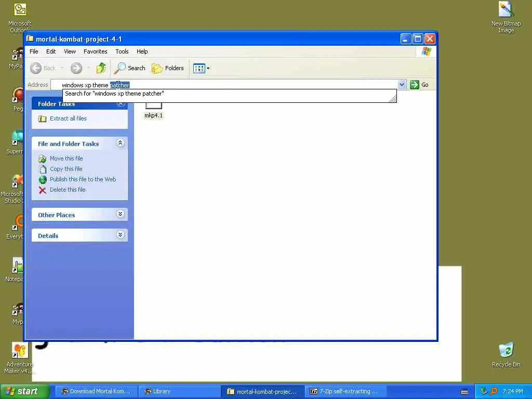Click the Publish to Web globe icon
Image resolution: width=532 pixels, height=399 pixels.
pyautogui.click(x=43, y=179)
